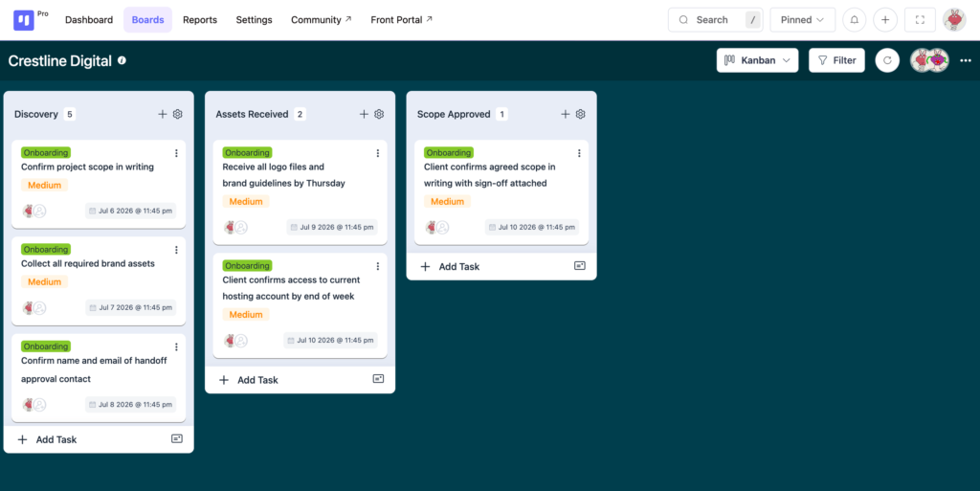The image size is (980, 491).
Task: Add a task via Scope Approved plus icon
Action: tap(565, 114)
